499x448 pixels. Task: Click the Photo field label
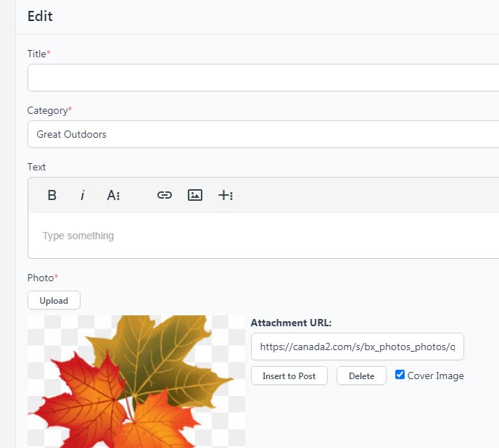coord(41,278)
